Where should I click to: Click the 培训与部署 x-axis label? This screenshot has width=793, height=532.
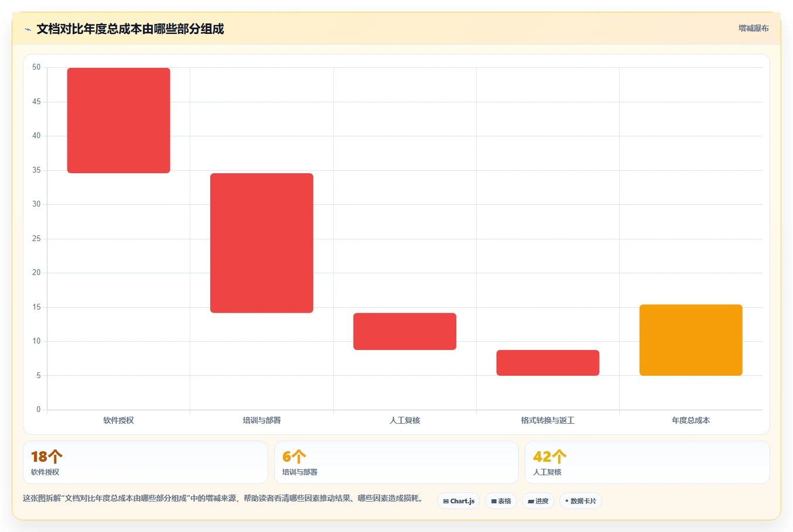[x=262, y=420]
